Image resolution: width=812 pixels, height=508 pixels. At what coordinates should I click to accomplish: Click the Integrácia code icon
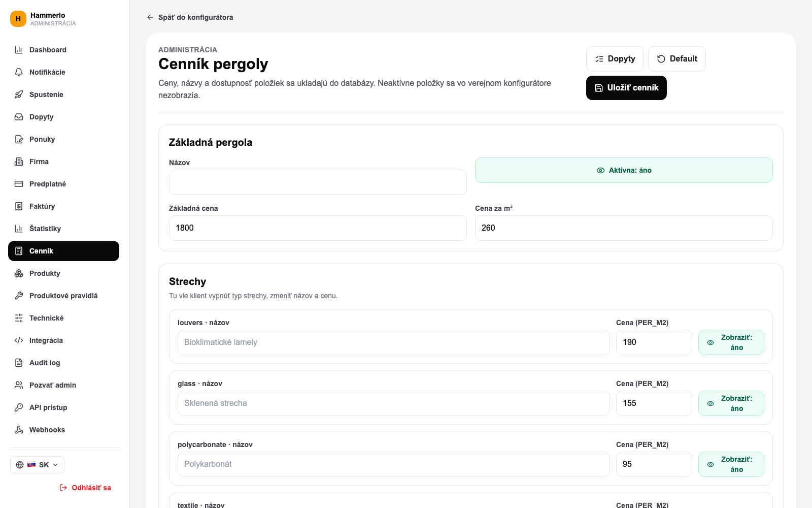point(19,340)
